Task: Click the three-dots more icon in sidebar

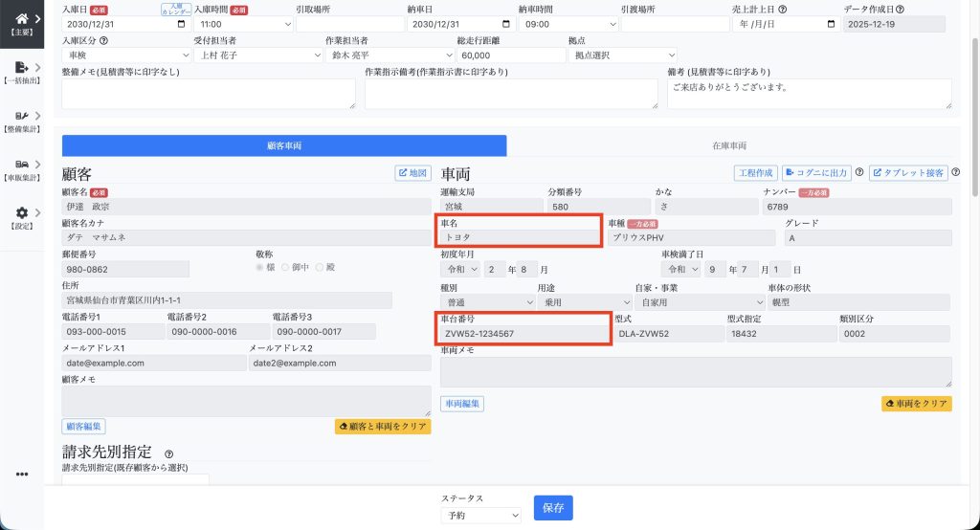Action: coord(22,474)
